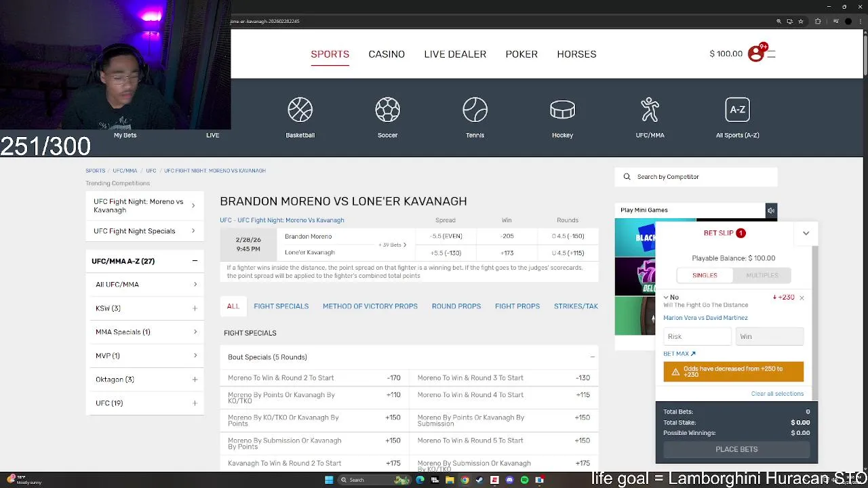Click Brandon Moreno win odds -205

(x=507, y=237)
